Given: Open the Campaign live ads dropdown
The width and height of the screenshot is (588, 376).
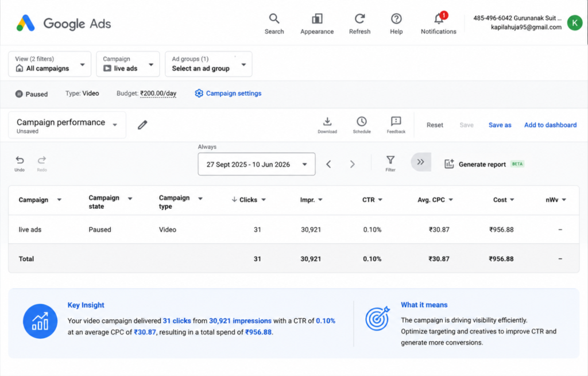Looking at the screenshot, I should (x=128, y=64).
